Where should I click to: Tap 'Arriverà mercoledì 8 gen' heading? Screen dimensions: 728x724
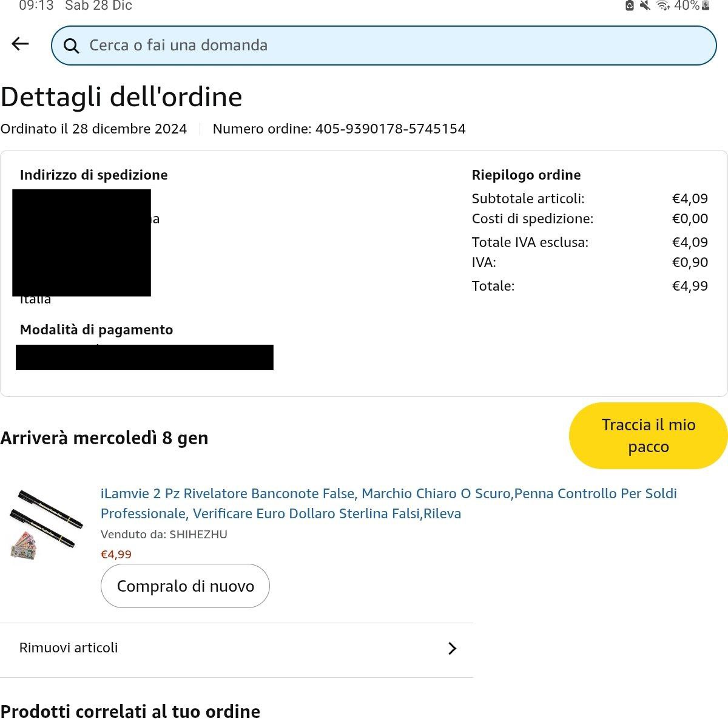(104, 438)
